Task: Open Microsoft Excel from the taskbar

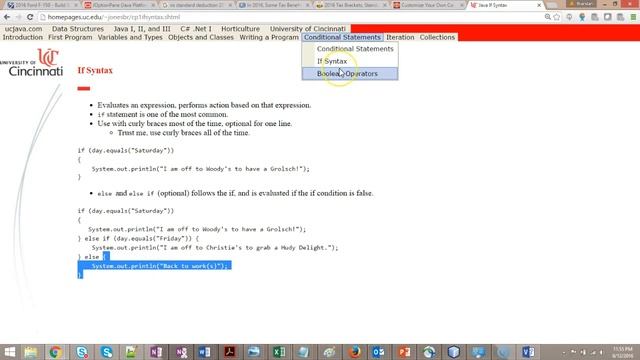Action: click(279, 352)
